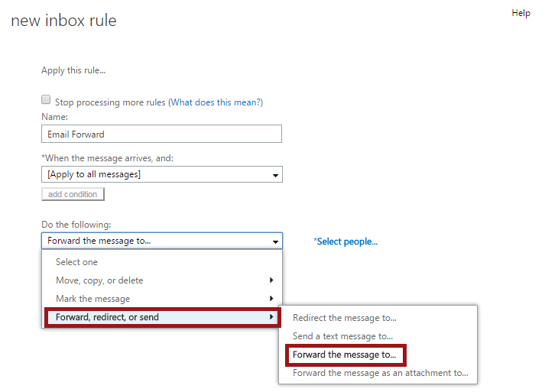Open the Apply to all messages dropdown

tap(162, 174)
